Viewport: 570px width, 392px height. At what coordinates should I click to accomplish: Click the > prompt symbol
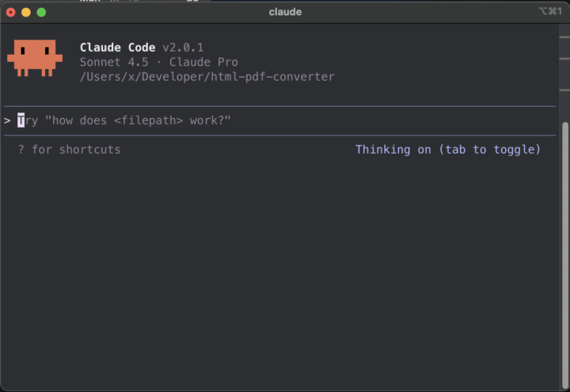pos(7,120)
